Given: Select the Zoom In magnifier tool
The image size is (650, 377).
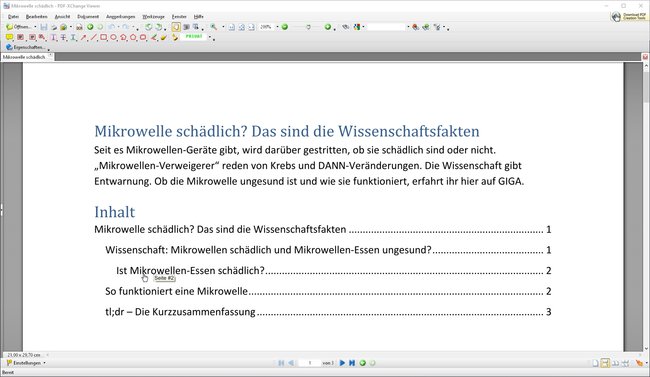Looking at the screenshot, I should pyautogui.click(x=213, y=27).
